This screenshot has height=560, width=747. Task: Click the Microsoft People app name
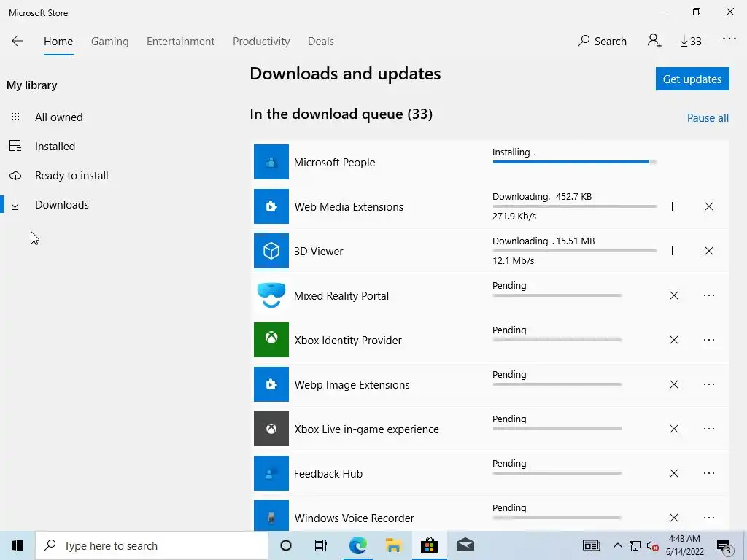334,163
